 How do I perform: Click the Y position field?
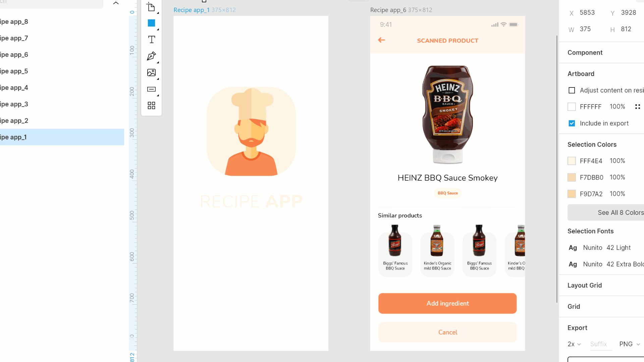pos(629,13)
